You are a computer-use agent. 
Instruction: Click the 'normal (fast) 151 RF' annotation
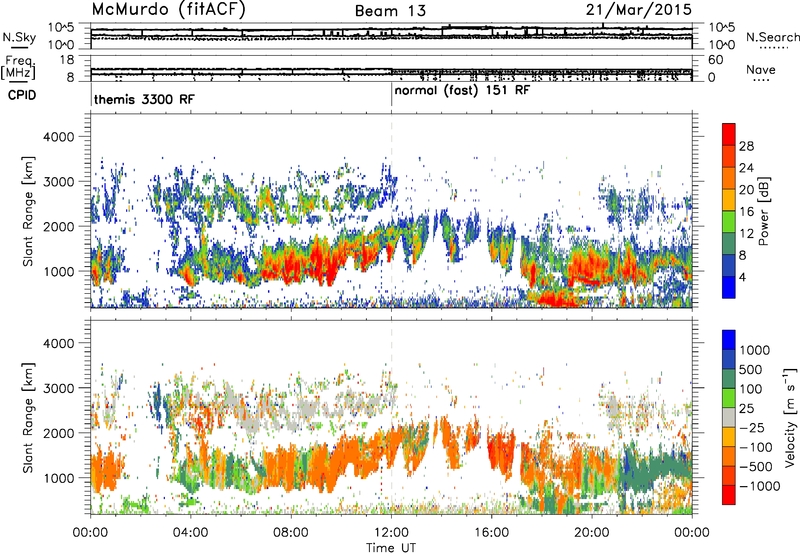[462, 91]
